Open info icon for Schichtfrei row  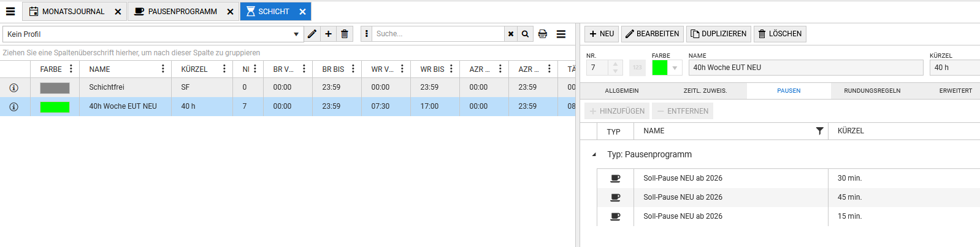[x=14, y=88]
